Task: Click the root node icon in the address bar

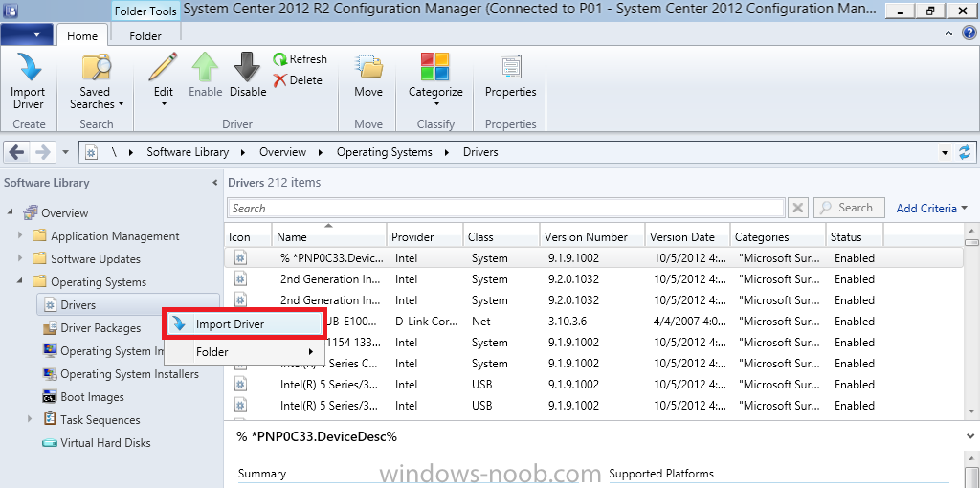Action: pos(91,152)
